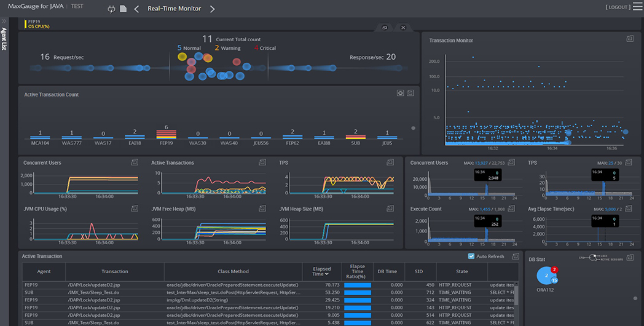Maximize the Active Transaction table panel
This screenshot has width=644, height=326.
click(515, 256)
